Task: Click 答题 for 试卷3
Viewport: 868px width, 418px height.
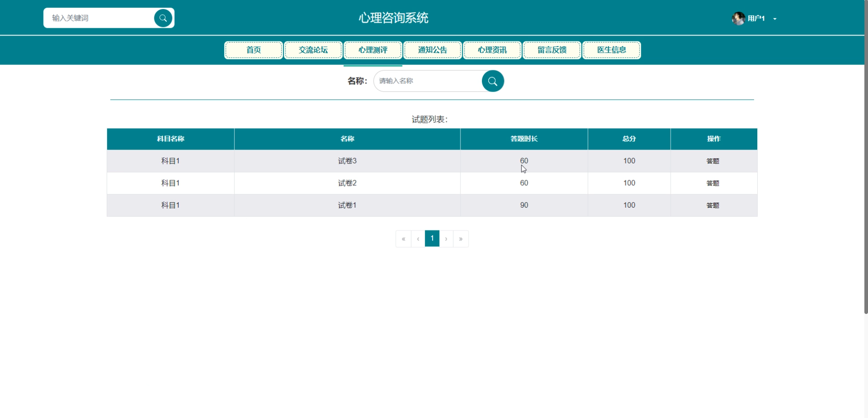Action: point(713,161)
